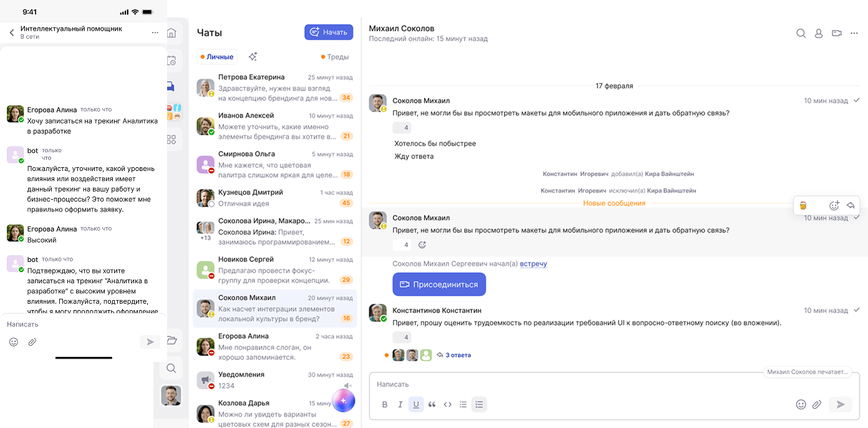Open the mobile assistant three-dot menu
The image size is (868, 428).
click(155, 32)
